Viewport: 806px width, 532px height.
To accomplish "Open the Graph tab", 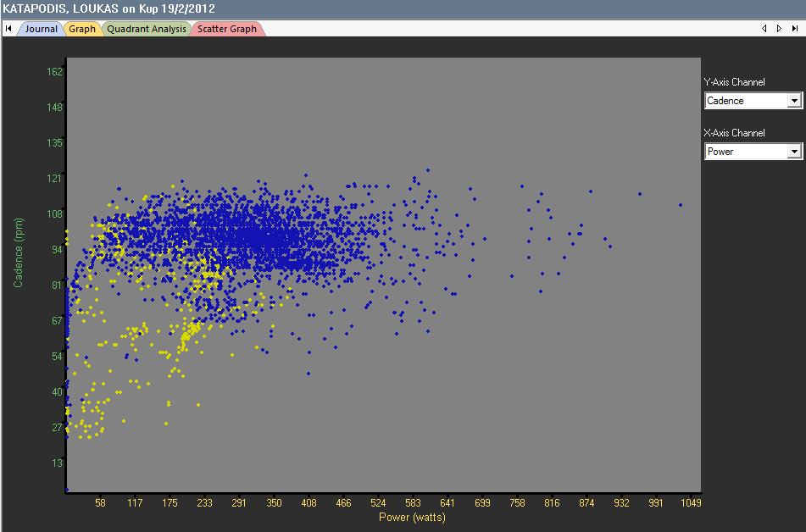I will (x=82, y=29).
